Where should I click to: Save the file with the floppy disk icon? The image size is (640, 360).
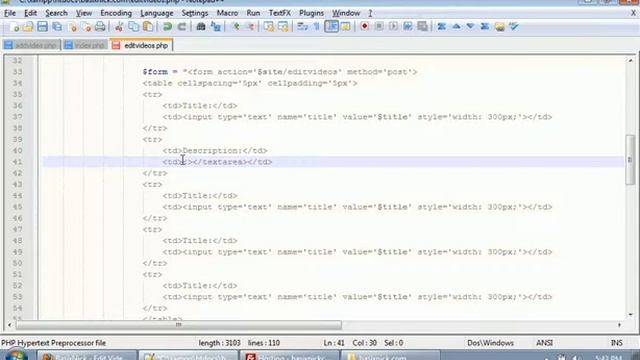pos(42,27)
